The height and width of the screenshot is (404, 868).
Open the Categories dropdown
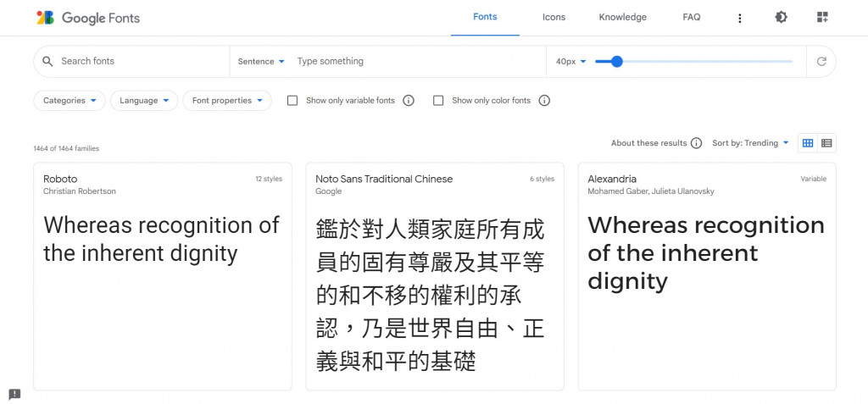(x=70, y=101)
